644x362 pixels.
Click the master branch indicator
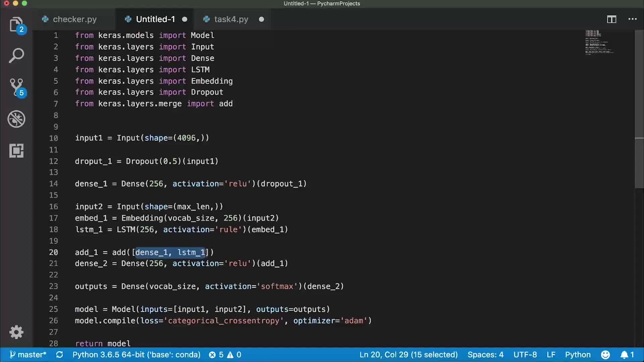28,355
